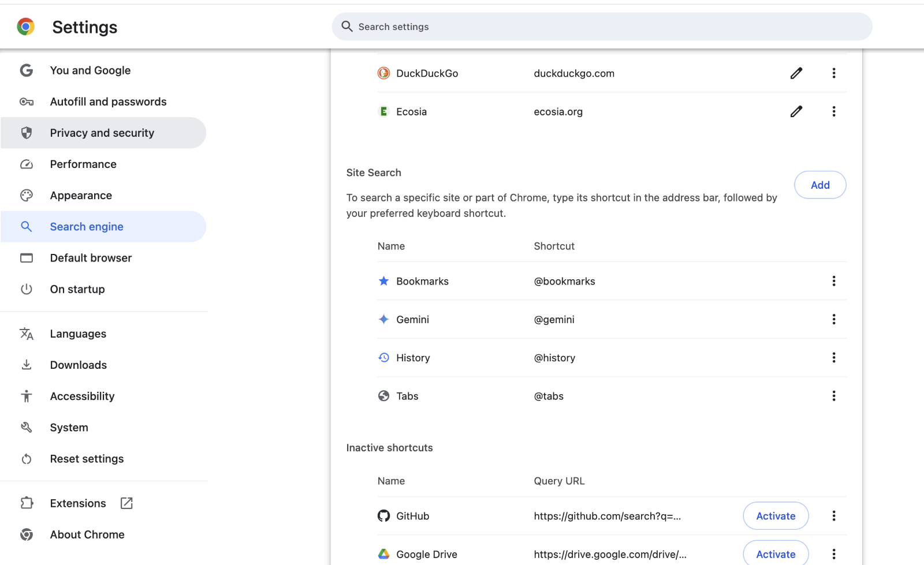The height and width of the screenshot is (565, 924).
Task: Click the History clock icon
Action: [383, 358]
